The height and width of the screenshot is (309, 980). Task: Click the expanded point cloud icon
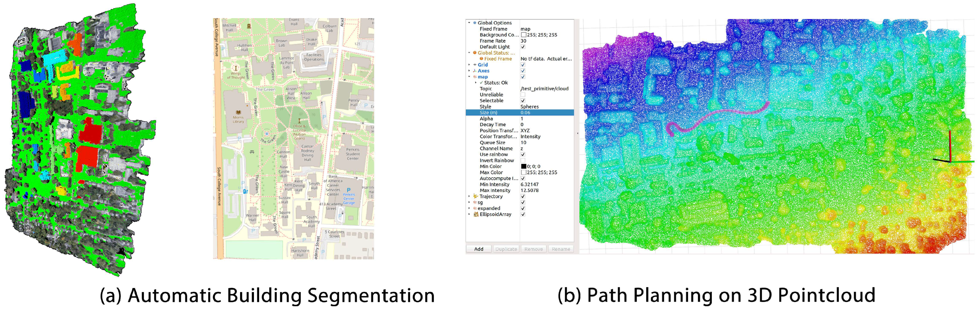coord(475,208)
